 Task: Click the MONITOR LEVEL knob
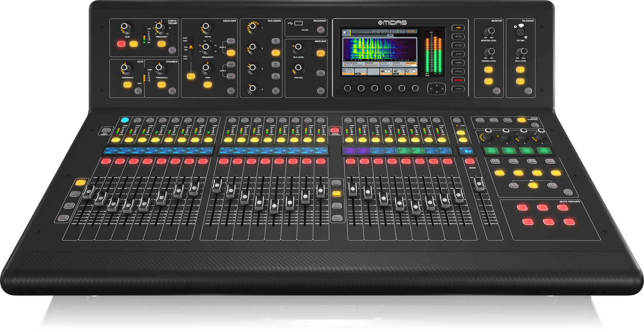pos(489,32)
